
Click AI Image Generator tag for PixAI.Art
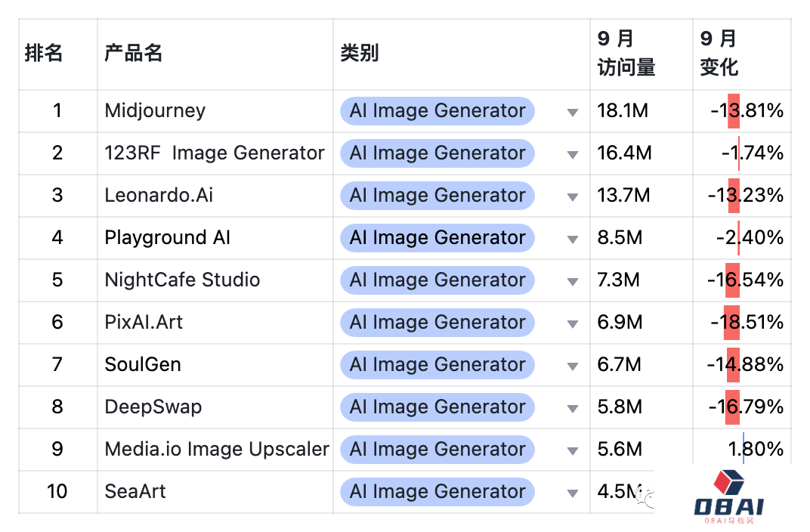[x=437, y=323]
